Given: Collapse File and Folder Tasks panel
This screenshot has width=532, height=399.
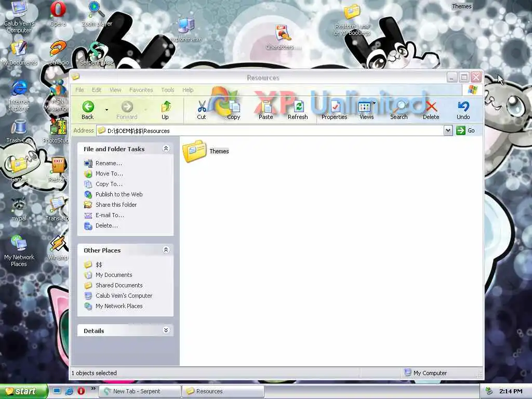Looking at the screenshot, I should click(166, 149).
